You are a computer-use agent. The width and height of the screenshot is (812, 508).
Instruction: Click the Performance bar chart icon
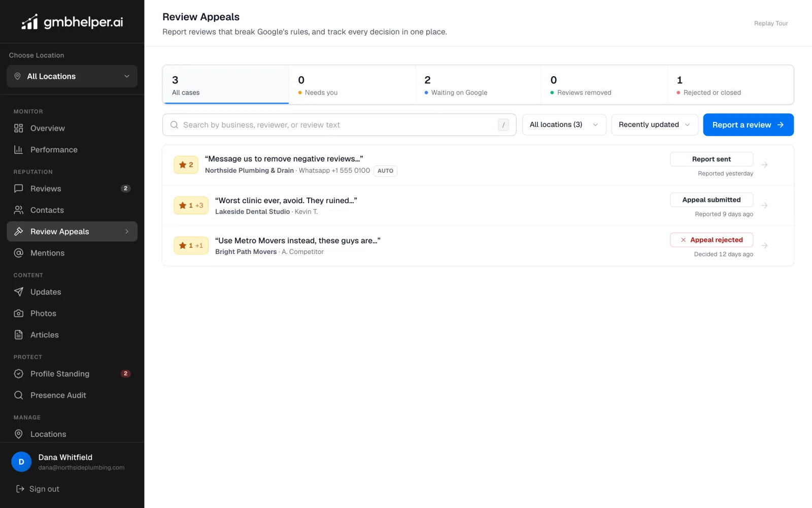19,149
